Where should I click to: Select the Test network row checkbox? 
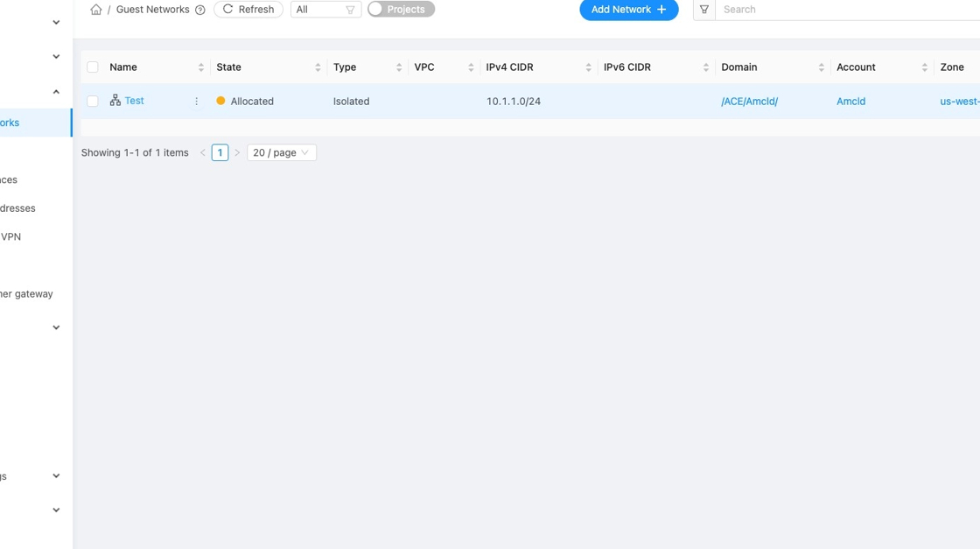(93, 102)
